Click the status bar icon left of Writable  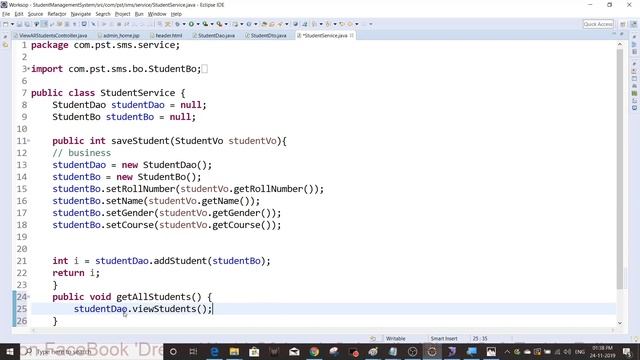point(373,338)
